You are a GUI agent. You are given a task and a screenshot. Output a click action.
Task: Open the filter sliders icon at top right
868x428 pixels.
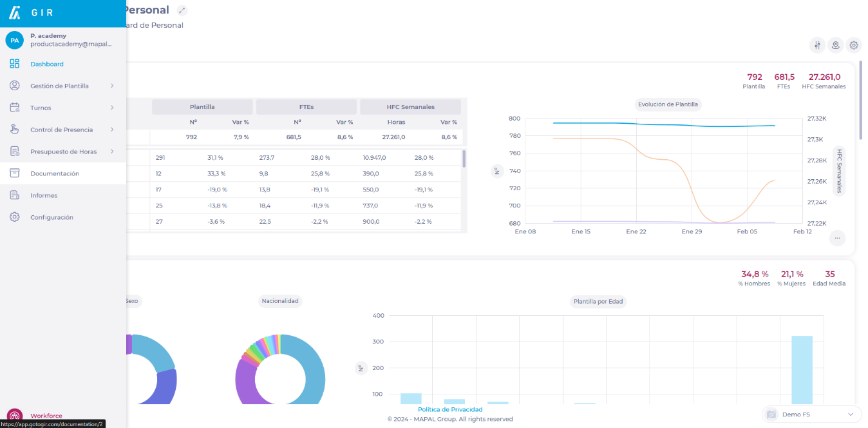tap(817, 45)
